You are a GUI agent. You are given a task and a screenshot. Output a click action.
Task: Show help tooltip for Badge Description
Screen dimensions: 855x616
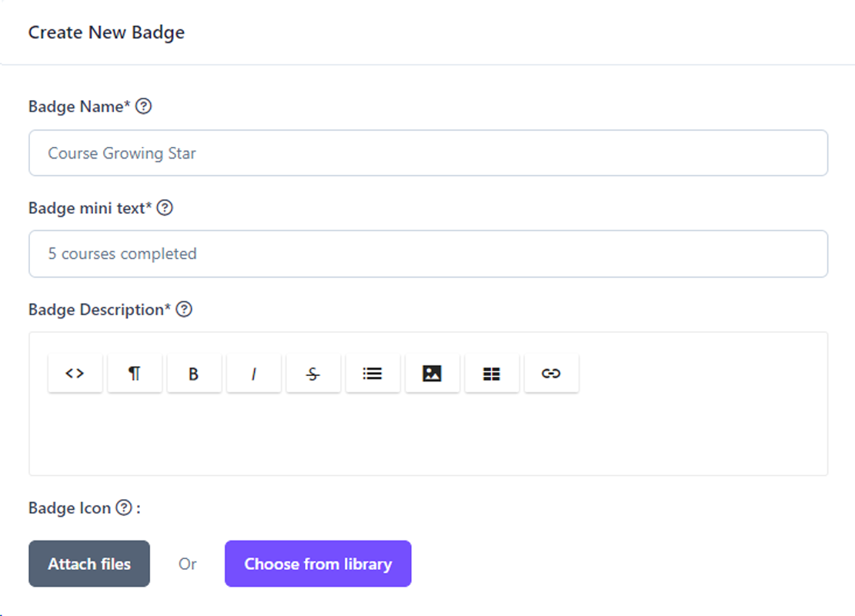[x=184, y=309]
